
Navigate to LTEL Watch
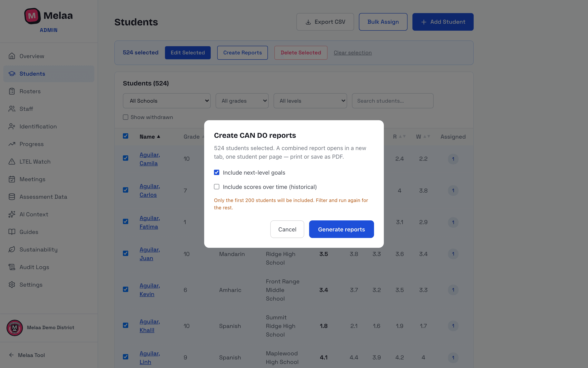coord(49,162)
